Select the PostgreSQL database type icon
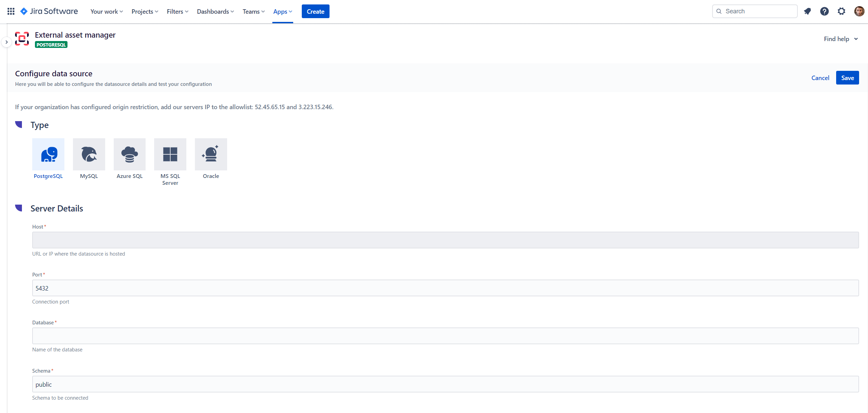The width and height of the screenshot is (868, 413). point(48,154)
